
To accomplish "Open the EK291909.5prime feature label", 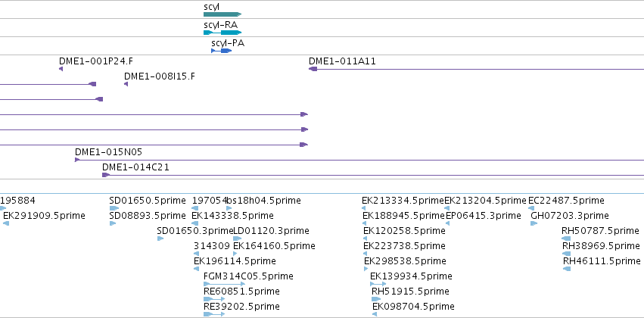I will point(44,216).
